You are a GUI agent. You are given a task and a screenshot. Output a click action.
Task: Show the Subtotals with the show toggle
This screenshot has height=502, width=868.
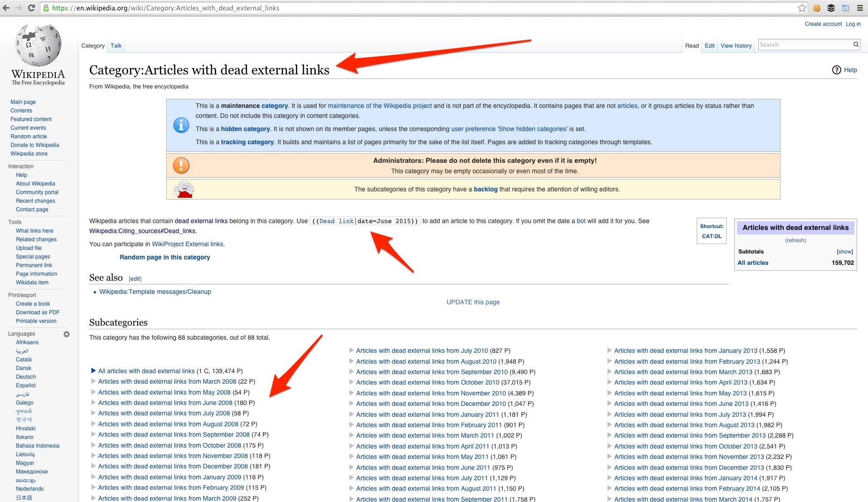844,251
